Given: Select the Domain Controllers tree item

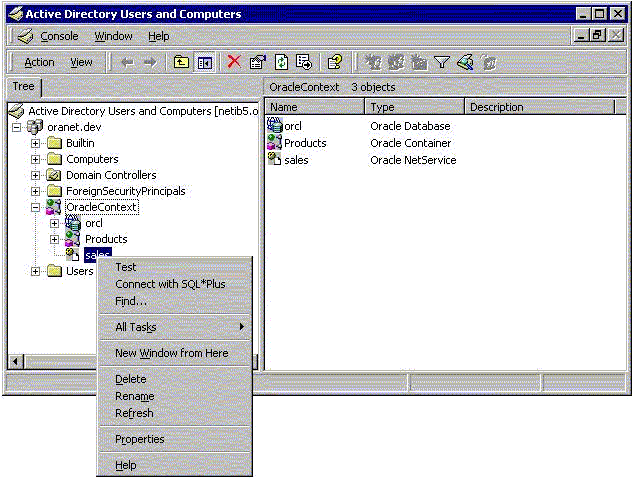Looking at the screenshot, I should point(111,175).
